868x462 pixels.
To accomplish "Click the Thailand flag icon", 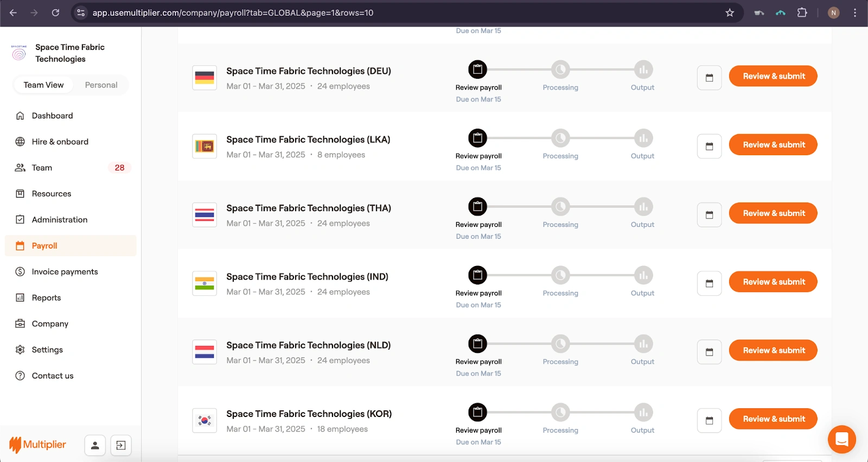I will (x=205, y=215).
